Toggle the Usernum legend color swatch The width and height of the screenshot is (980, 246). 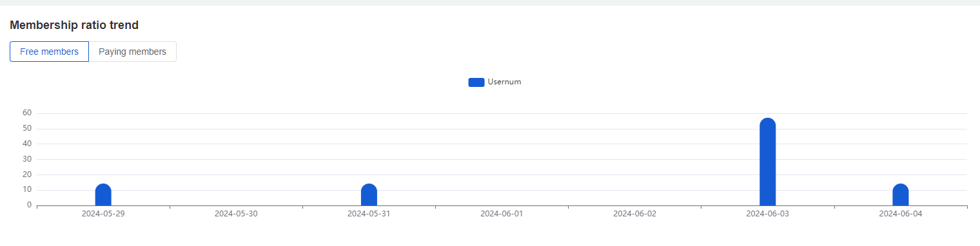pos(476,82)
